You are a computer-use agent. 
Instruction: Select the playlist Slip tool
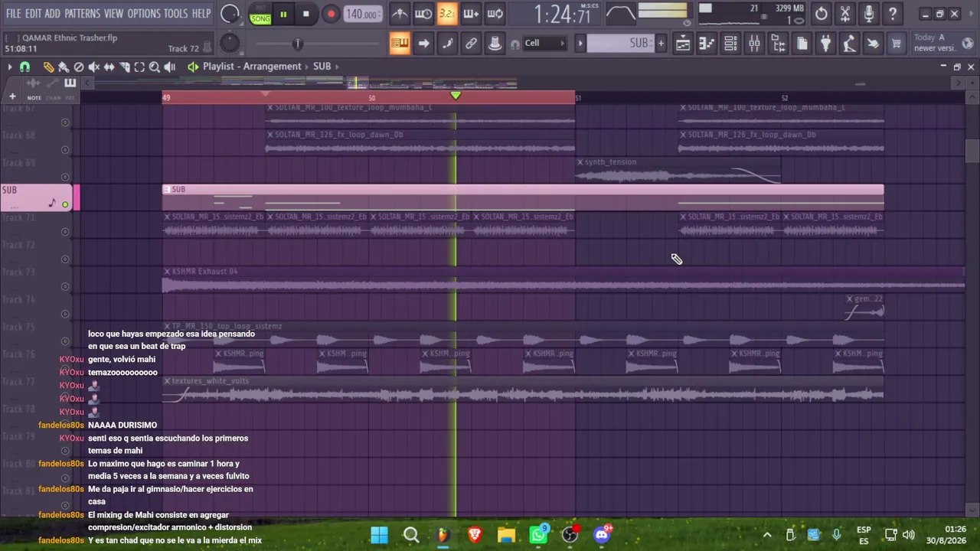[x=109, y=67]
